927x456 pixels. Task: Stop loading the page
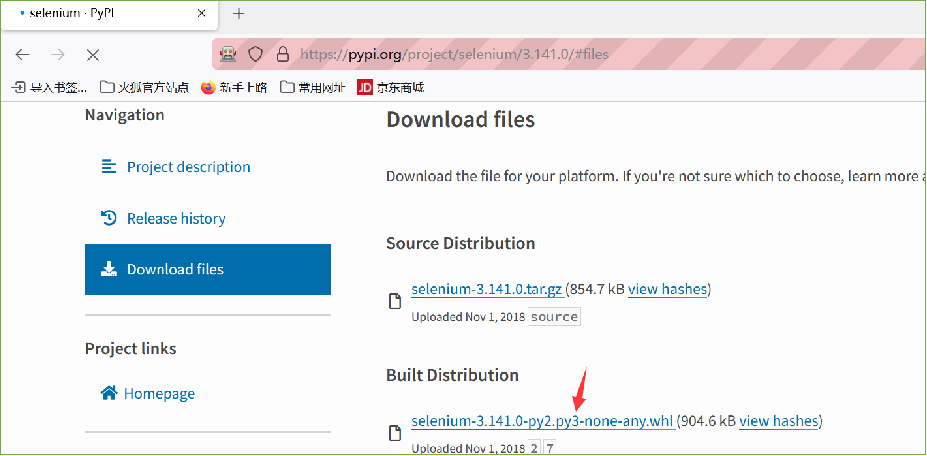point(93,55)
